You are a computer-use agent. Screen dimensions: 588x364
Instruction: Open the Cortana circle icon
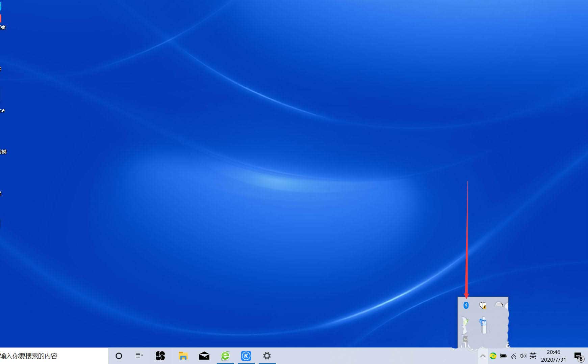119,356
